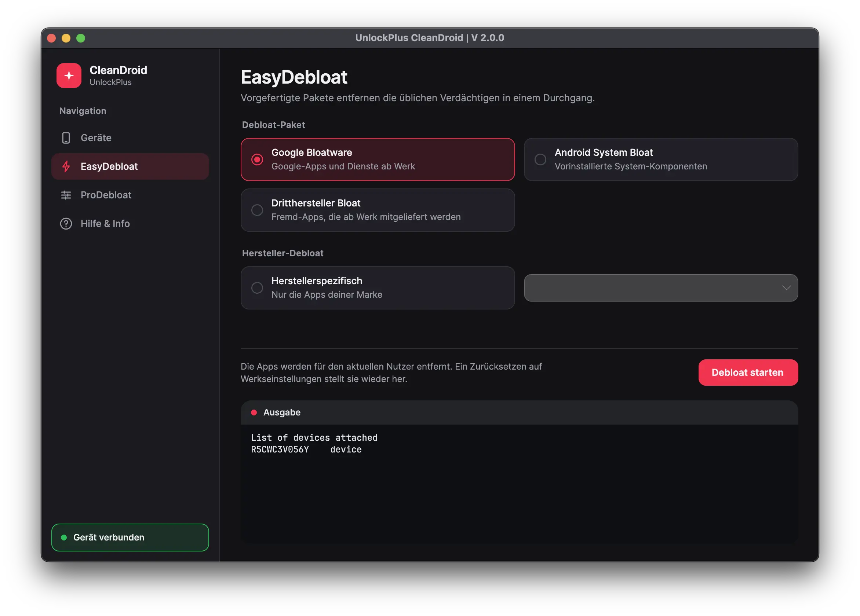Maximize the window with the green button

pyautogui.click(x=81, y=38)
